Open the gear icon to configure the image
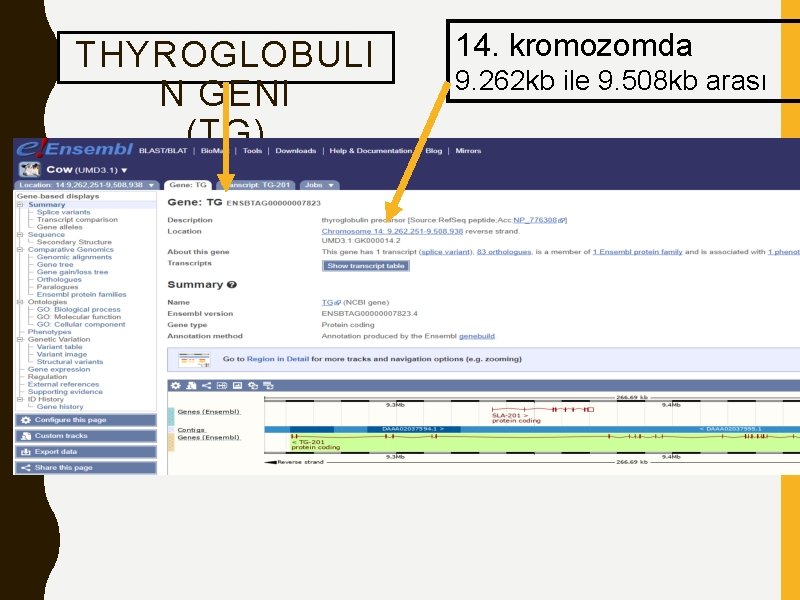Image resolution: width=800 pixels, height=600 pixels. [x=176, y=384]
